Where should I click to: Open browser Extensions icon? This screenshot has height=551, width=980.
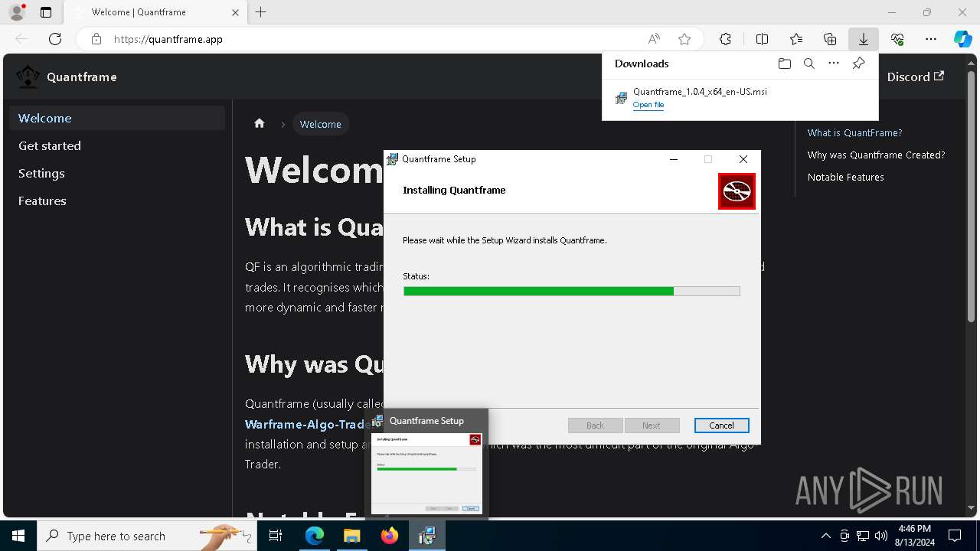pyautogui.click(x=725, y=39)
